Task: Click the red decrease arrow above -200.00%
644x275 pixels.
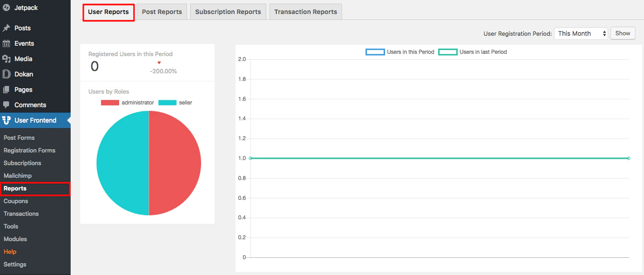Action: (159, 63)
